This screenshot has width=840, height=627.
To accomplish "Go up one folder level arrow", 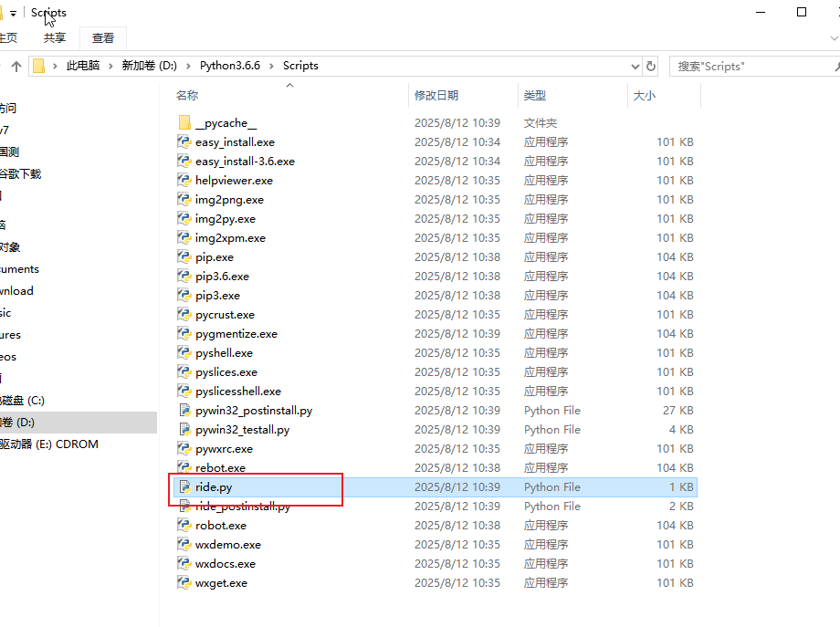I will [16, 67].
